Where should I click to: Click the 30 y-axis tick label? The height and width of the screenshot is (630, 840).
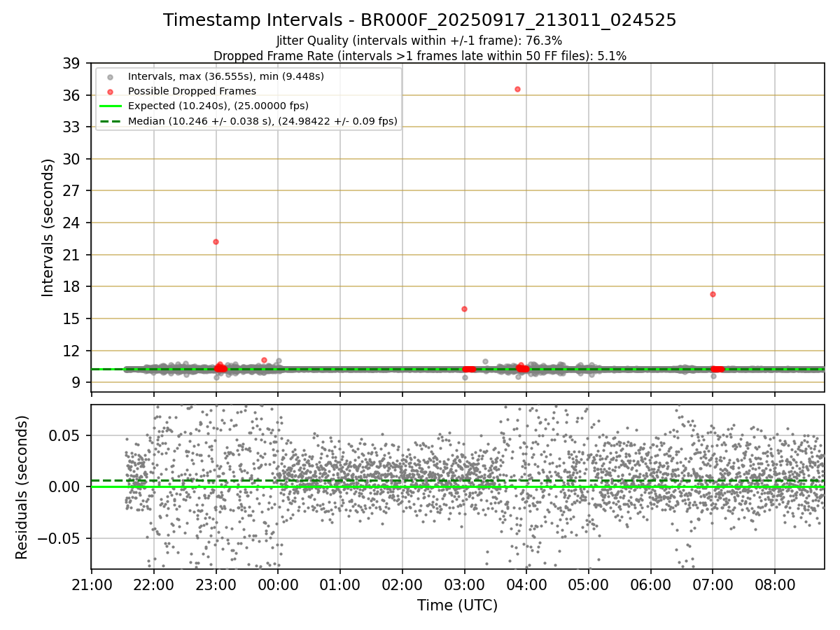click(x=71, y=159)
